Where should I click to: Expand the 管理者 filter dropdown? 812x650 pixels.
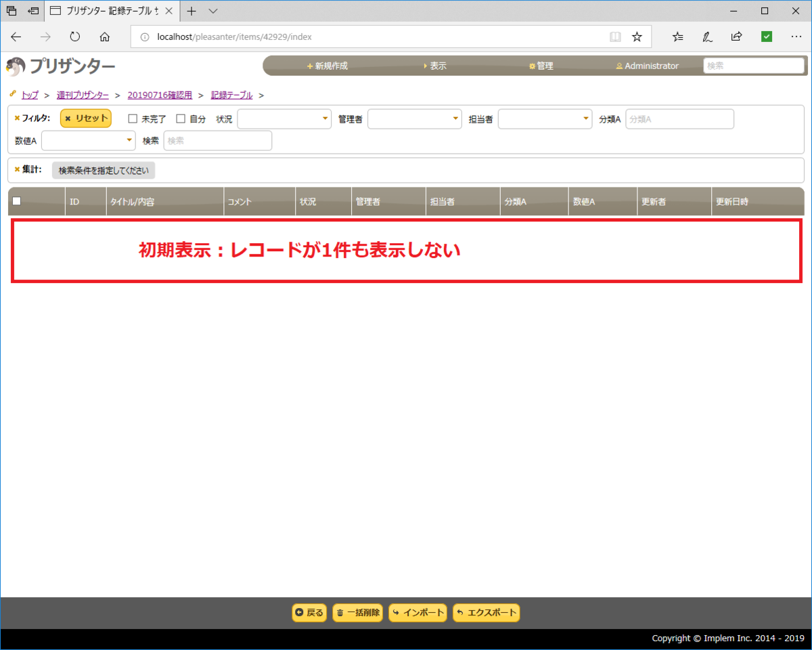(415, 119)
